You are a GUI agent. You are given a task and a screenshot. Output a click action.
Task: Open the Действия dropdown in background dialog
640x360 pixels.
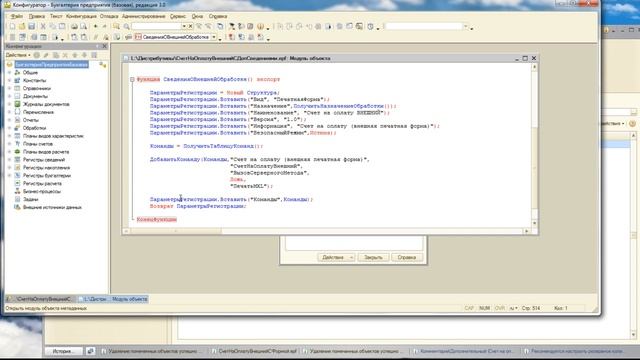point(336,257)
